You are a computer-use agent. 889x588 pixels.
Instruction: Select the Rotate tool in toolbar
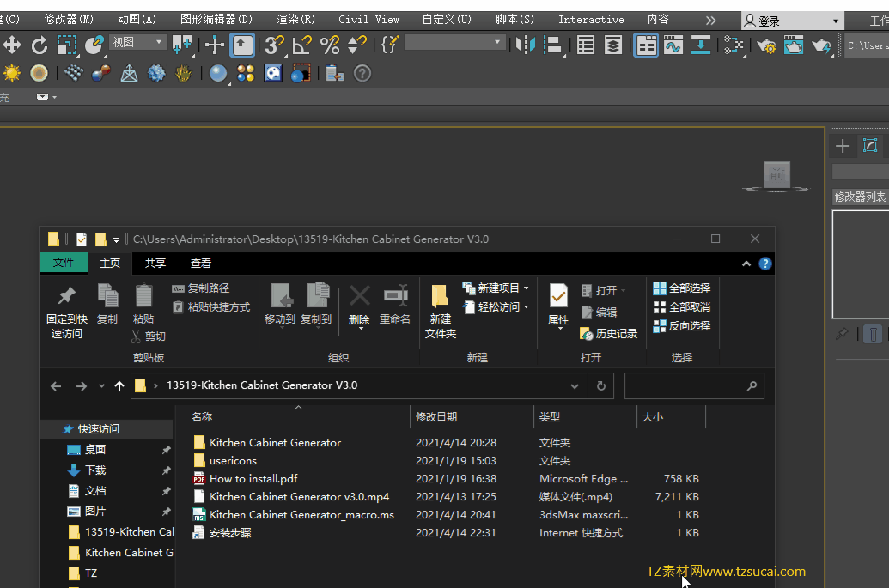click(x=39, y=44)
